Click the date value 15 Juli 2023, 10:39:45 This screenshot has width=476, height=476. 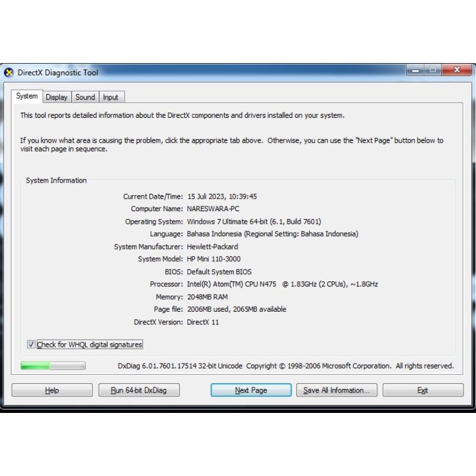click(x=222, y=196)
